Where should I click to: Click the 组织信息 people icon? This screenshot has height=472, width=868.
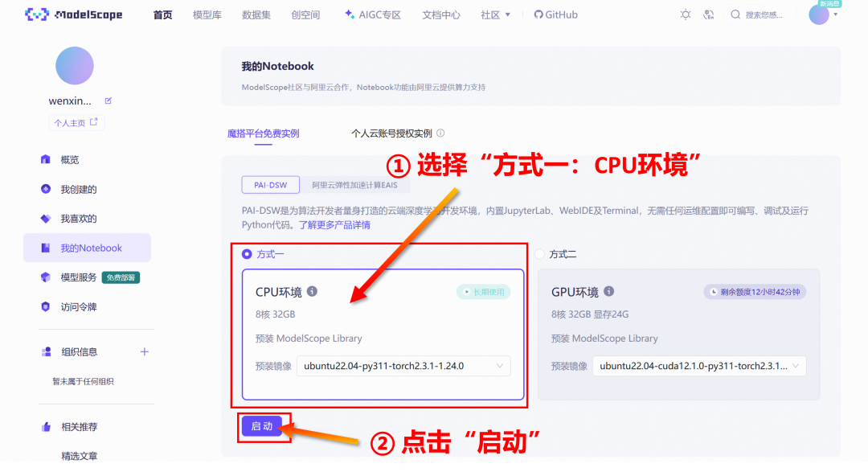47,351
